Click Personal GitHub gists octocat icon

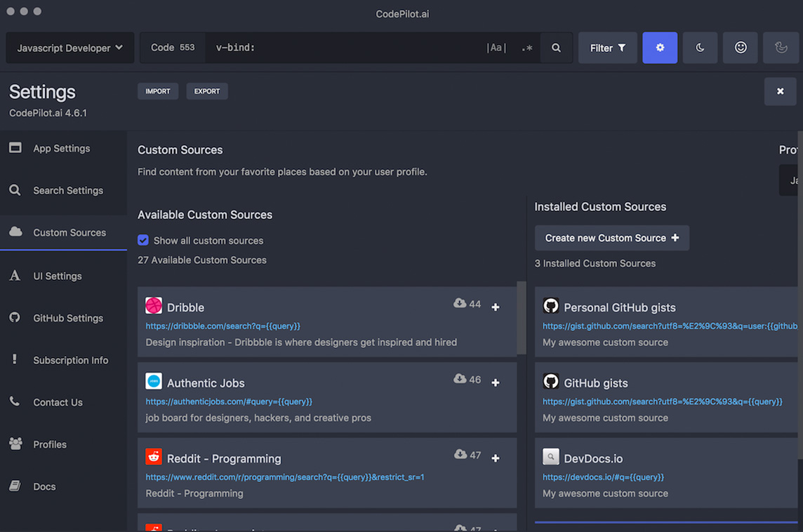click(x=550, y=306)
